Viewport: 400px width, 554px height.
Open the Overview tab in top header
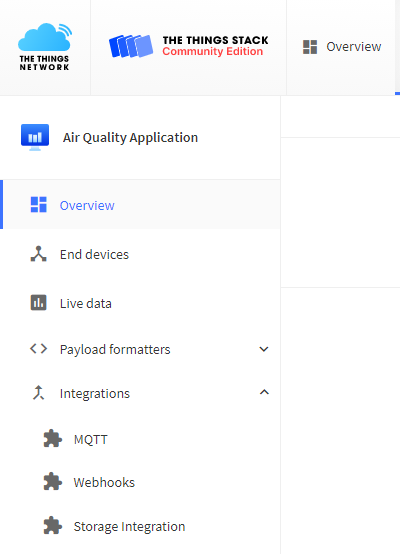[x=341, y=47]
